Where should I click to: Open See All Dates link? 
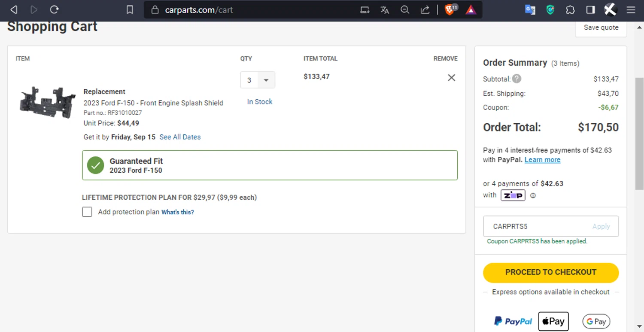(x=180, y=137)
